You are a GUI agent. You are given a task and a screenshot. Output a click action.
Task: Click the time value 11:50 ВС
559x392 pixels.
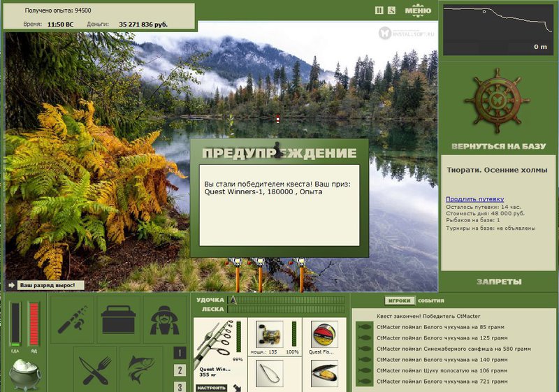60,24
